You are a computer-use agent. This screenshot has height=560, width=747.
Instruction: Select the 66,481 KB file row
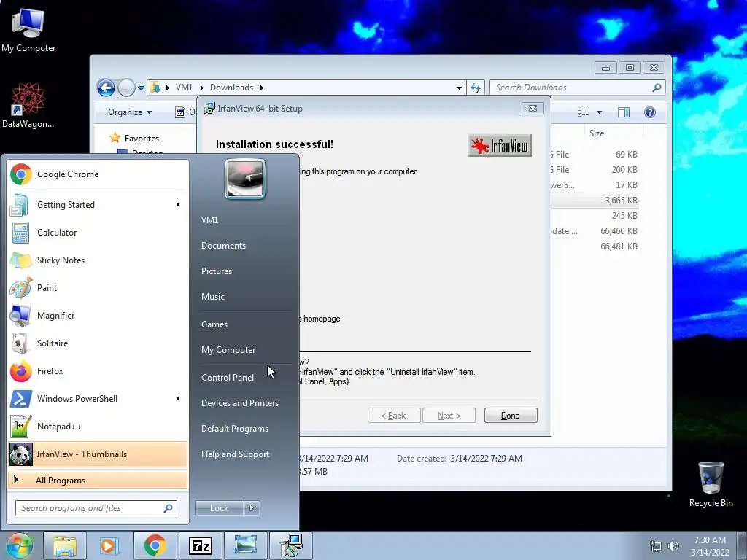point(595,246)
